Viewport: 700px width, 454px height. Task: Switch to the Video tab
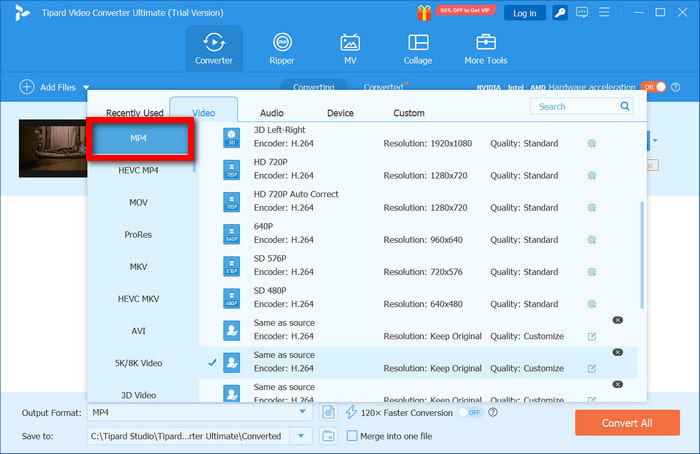click(x=204, y=112)
